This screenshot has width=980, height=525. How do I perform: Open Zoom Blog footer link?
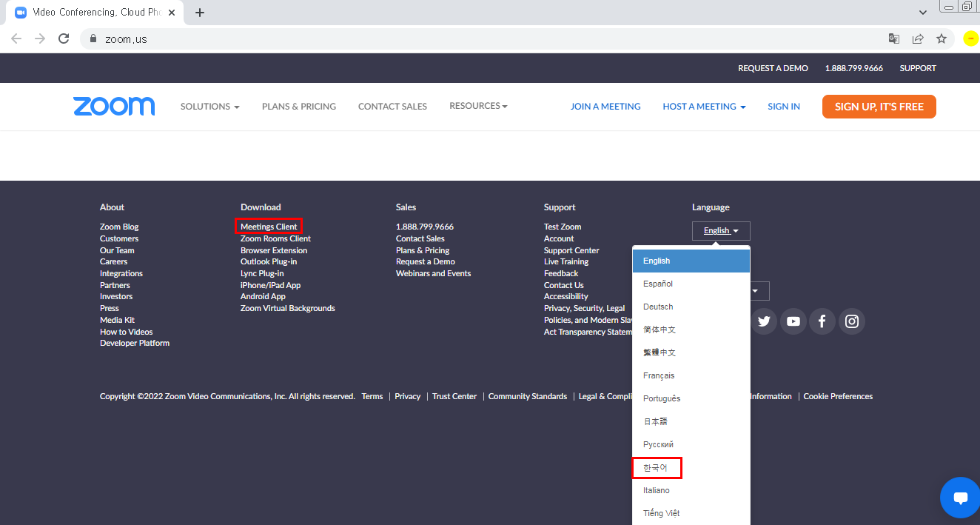(119, 227)
